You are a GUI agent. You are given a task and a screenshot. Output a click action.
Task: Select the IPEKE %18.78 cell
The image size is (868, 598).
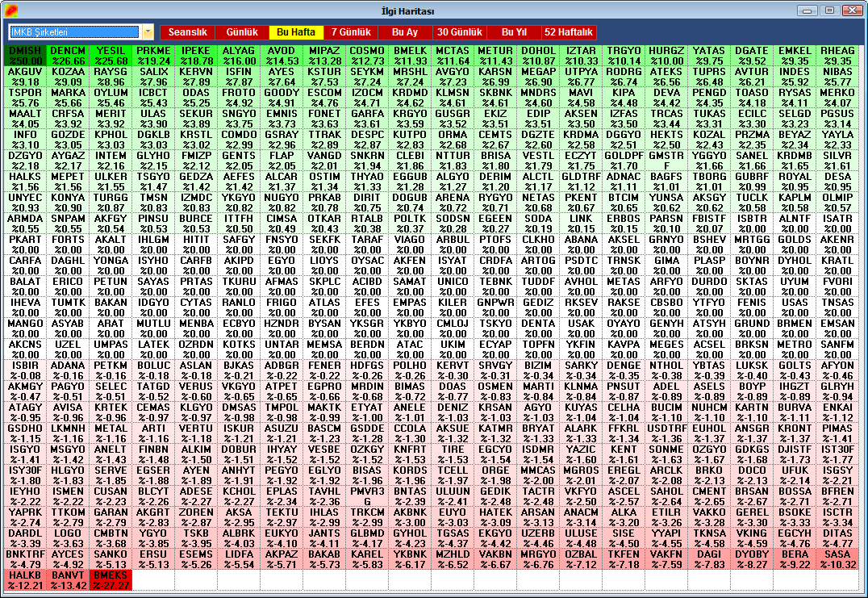point(196,56)
